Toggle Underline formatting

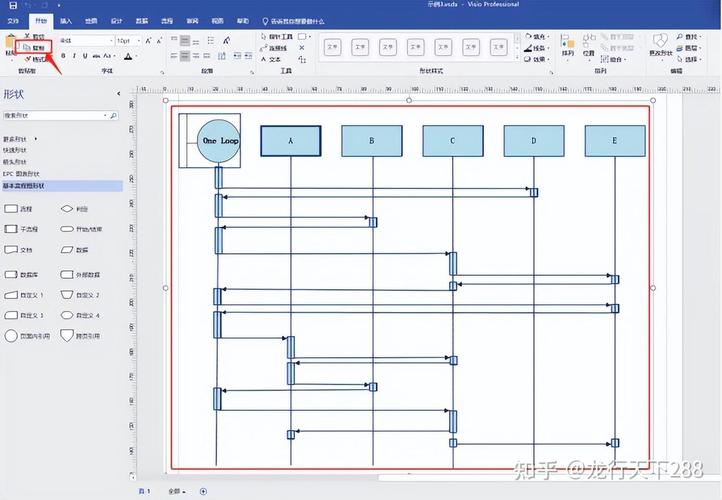coord(85,56)
